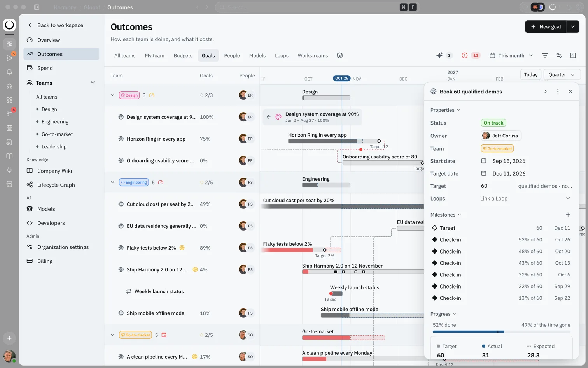The width and height of the screenshot is (588, 368).
Task: Switch to the Workstreams tab
Action: pyautogui.click(x=313, y=56)
